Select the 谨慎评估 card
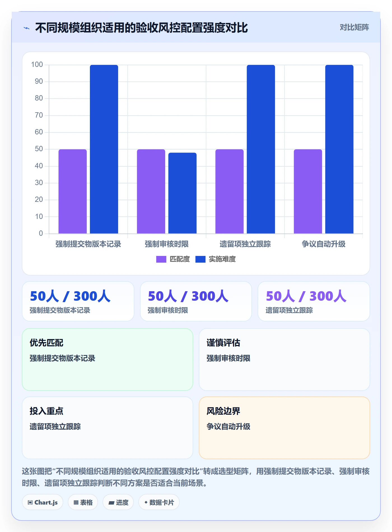 click(x=284, y=360)
